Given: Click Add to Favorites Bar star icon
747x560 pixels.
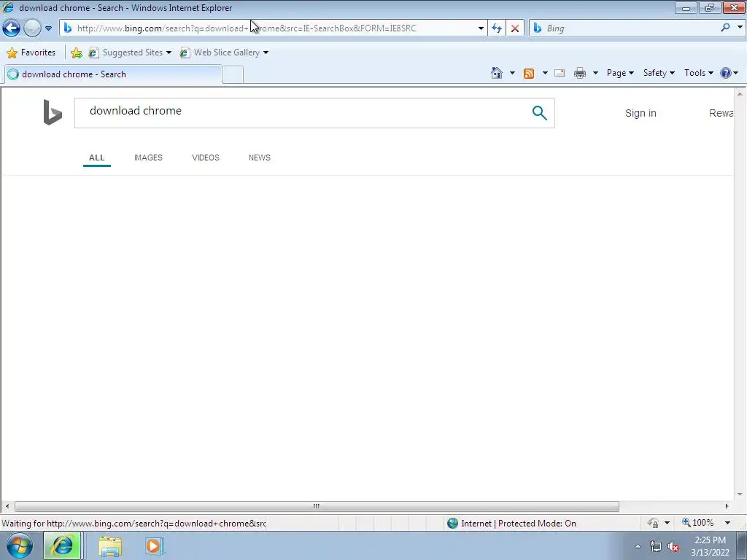Looking at the screenshot, I should [76, 52].
